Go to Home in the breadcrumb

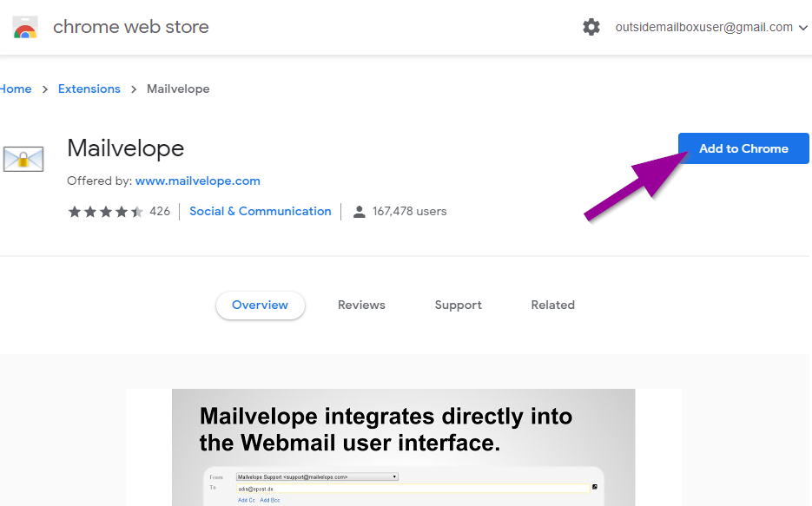click(x=16, y=89)
